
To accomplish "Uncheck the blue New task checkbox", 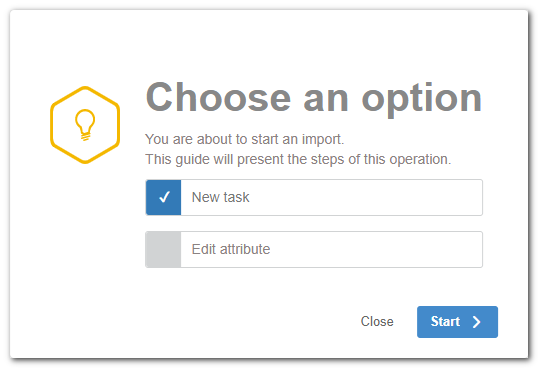I will [163, 197].
